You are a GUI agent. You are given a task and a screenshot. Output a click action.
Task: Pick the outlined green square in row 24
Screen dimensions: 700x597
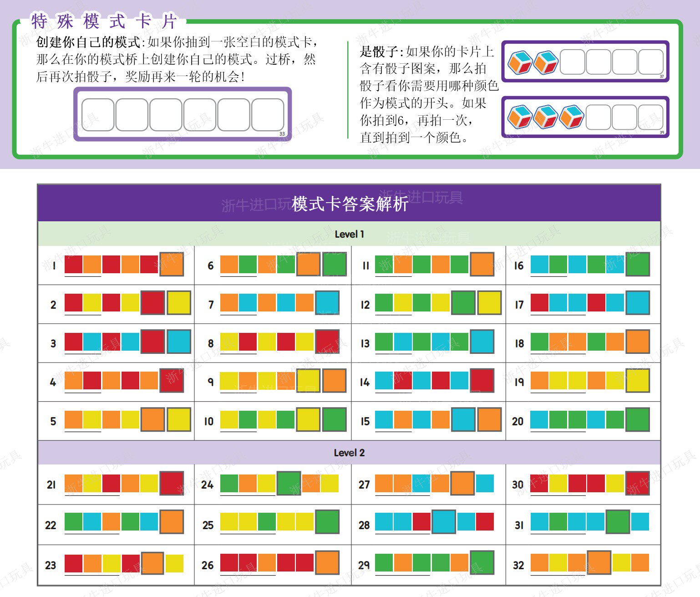point(289,483)
